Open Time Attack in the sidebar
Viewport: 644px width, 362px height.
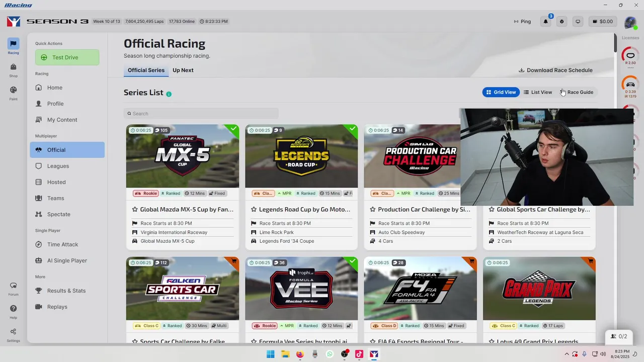[x=67, y=244]
